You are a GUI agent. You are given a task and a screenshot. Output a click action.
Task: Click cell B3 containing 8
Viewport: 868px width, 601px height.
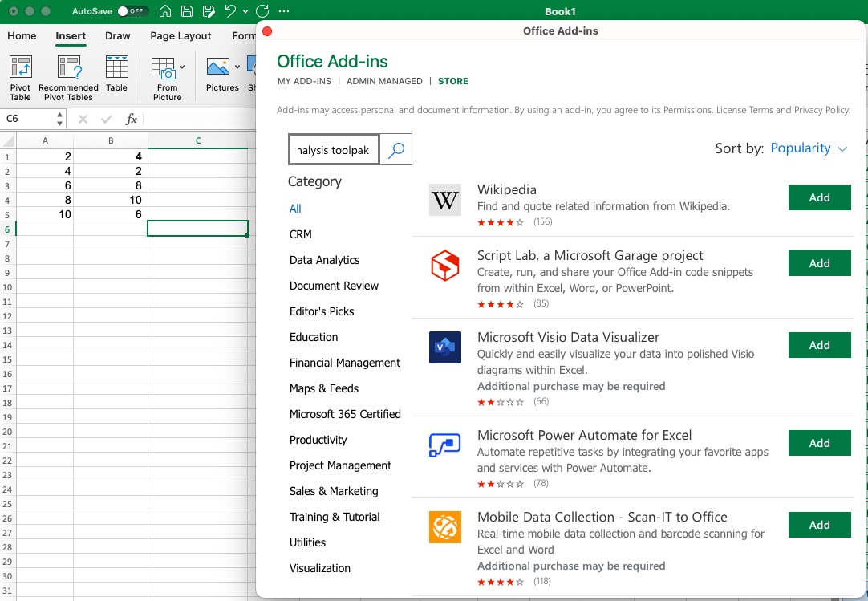[x=111, y=185]
